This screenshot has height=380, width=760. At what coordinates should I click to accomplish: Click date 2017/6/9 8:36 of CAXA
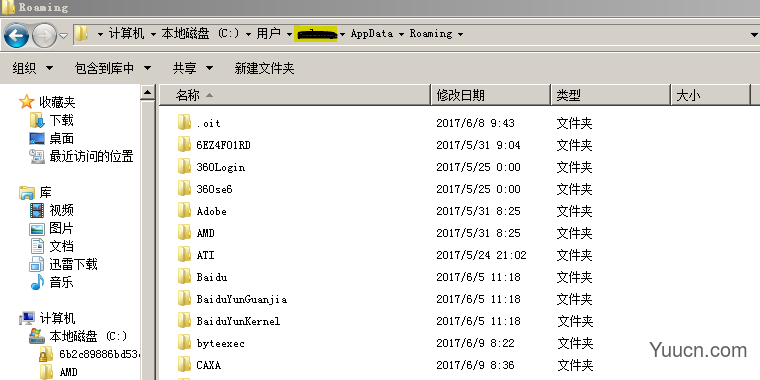pos(475,365)
